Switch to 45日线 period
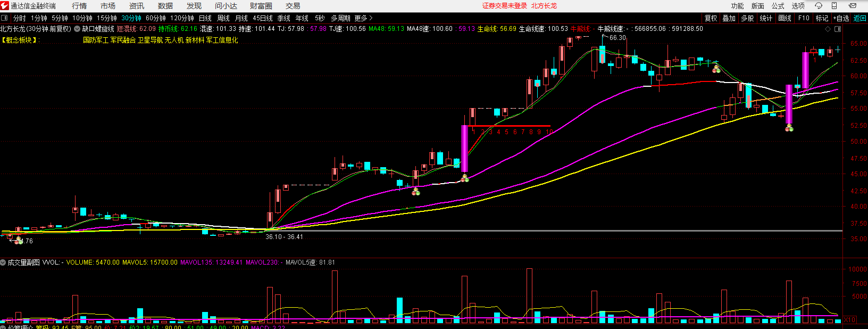Viewport: 868px width, 329px height. (x=263, y=18)
